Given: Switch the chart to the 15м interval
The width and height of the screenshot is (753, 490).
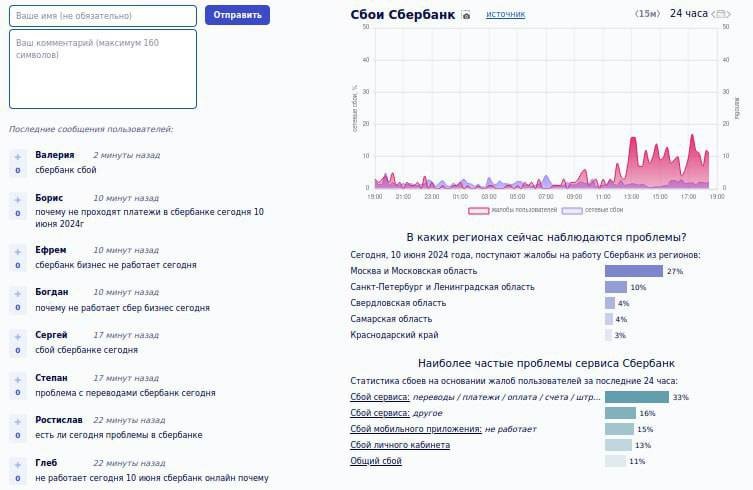Looking at the screenshot, I should pyautogui.click(x=647, y=14).
